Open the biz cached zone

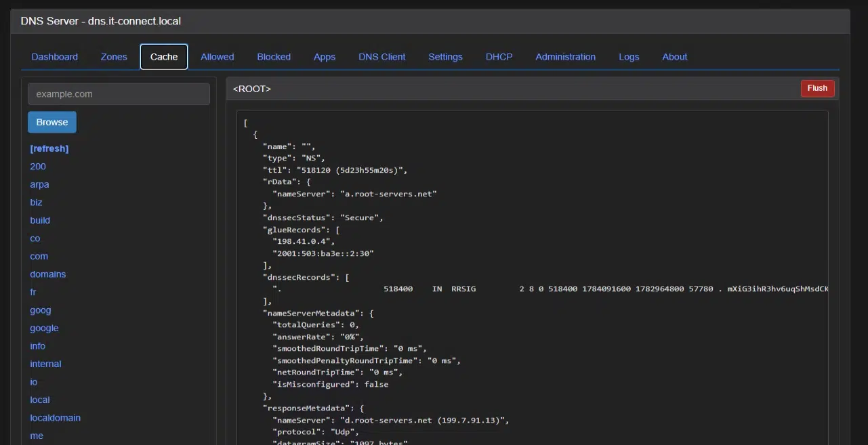(36, 203)
